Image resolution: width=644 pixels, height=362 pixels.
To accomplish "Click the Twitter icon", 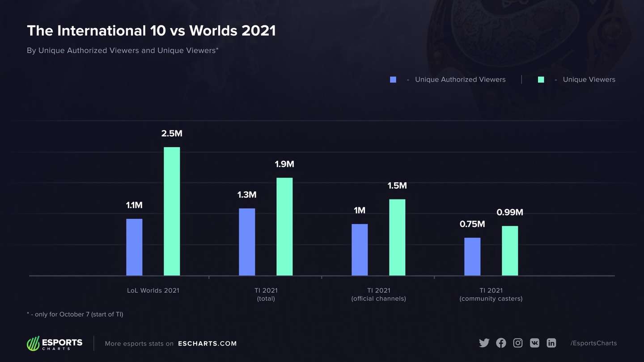I will (484, 343).
